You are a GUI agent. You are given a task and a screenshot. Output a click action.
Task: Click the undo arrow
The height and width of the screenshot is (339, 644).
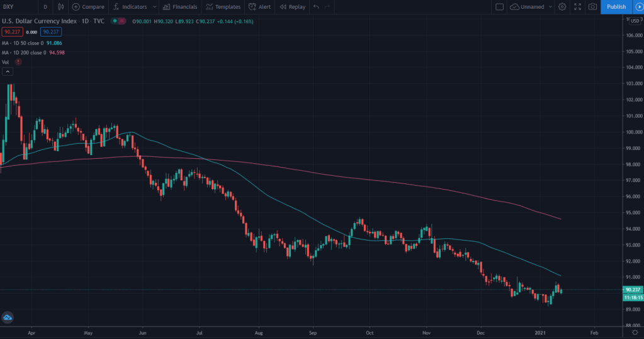point(316,7)
